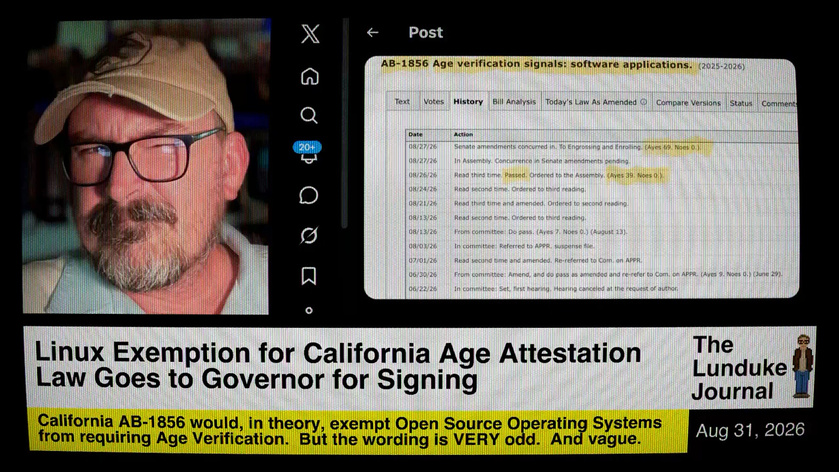Click the small circle icon below Bookmarks
Viewport: 839px width, 472px height.
(309, 310)
